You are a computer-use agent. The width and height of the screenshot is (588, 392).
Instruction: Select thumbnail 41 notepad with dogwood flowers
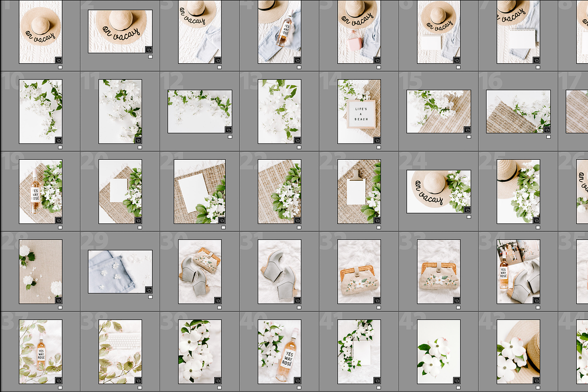(x=359, y=352)
